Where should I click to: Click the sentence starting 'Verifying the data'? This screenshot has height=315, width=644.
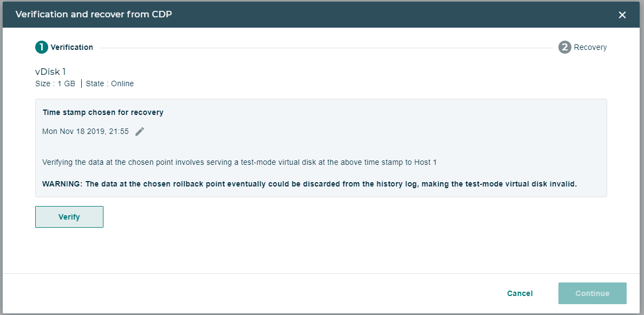239,162
